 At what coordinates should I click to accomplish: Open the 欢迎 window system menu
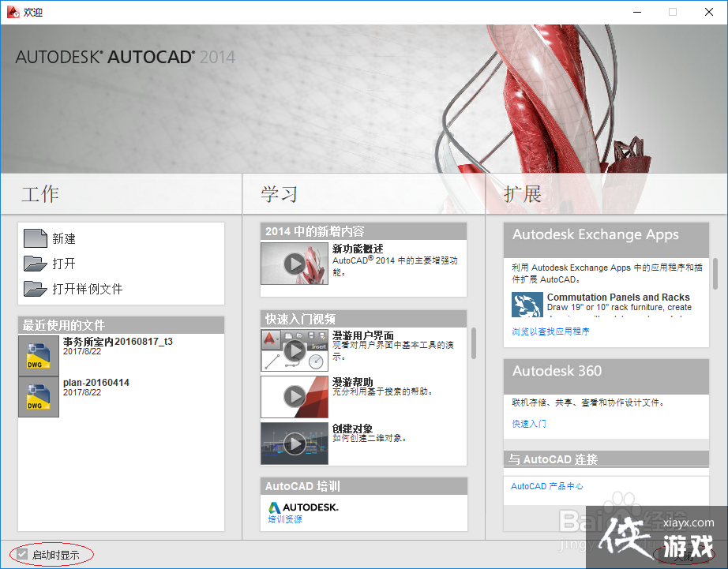(x=11, y=12)
